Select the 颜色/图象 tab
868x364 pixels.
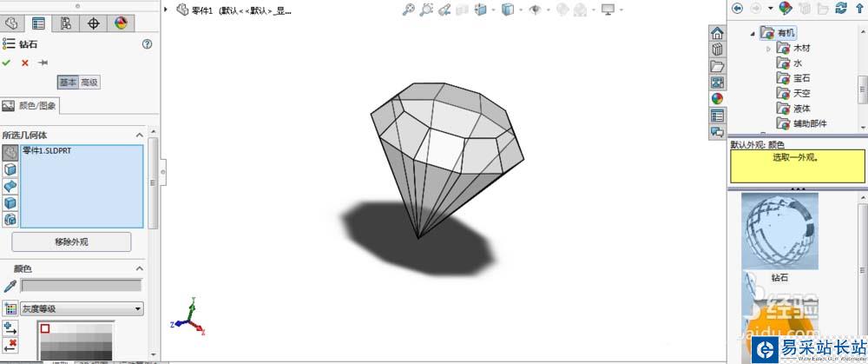click(30, 106)
